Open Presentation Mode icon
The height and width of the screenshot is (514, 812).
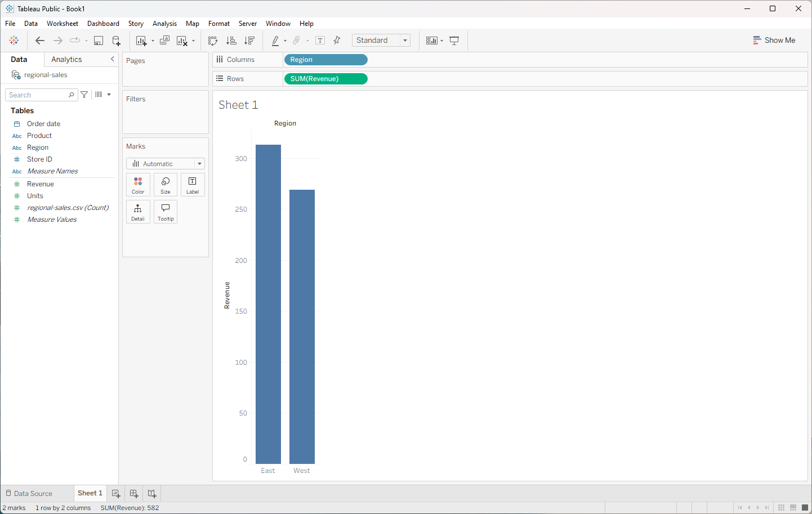pyautogui.click(x=454, y=41)
